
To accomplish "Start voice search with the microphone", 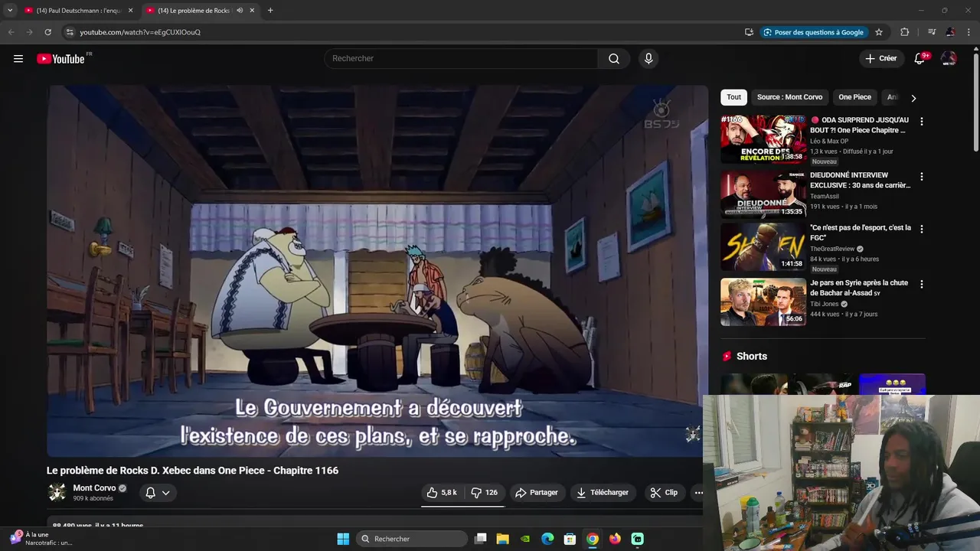I will click(x=648, y=59).
